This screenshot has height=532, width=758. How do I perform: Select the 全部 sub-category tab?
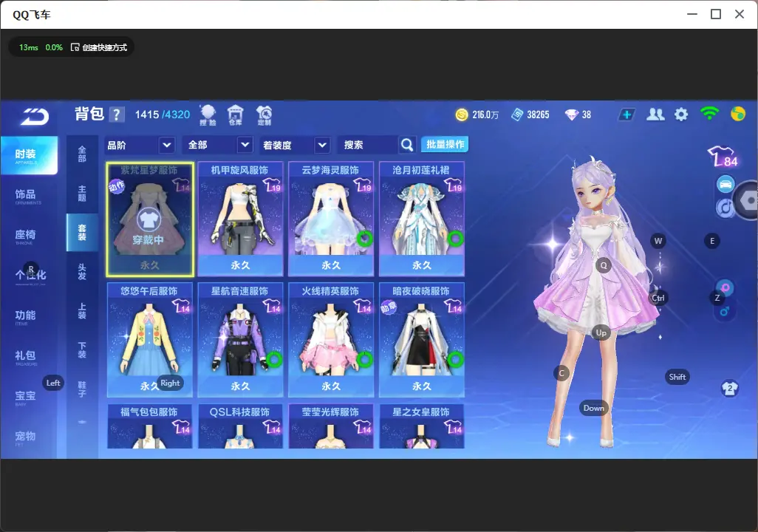pos(82,154)
